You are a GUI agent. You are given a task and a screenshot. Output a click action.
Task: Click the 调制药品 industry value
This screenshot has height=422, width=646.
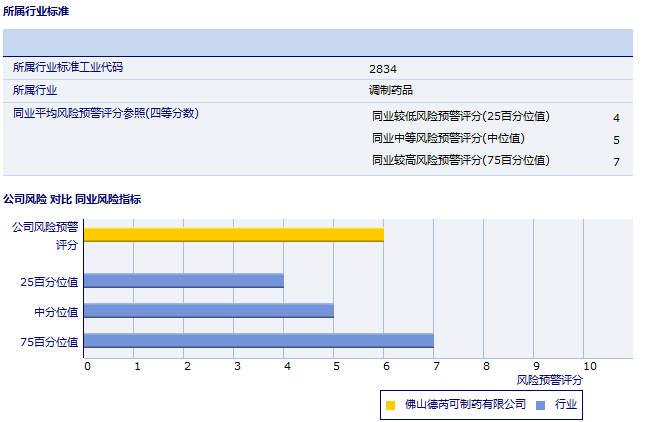391,90
